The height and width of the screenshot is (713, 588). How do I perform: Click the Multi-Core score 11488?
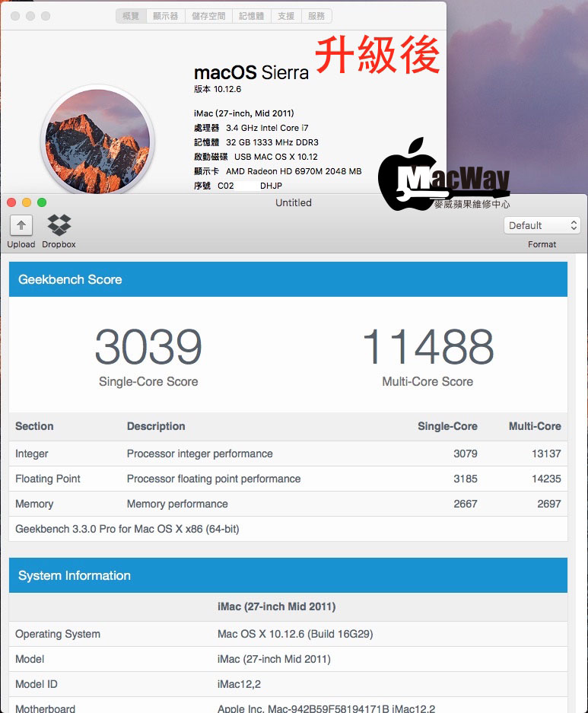pyautogui.click(x=428, y=347)
